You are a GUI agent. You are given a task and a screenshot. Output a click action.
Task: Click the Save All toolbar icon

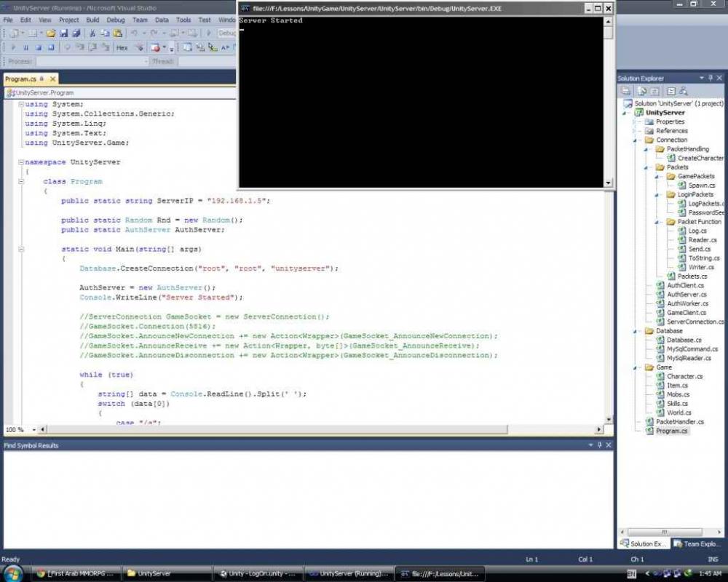76,33
